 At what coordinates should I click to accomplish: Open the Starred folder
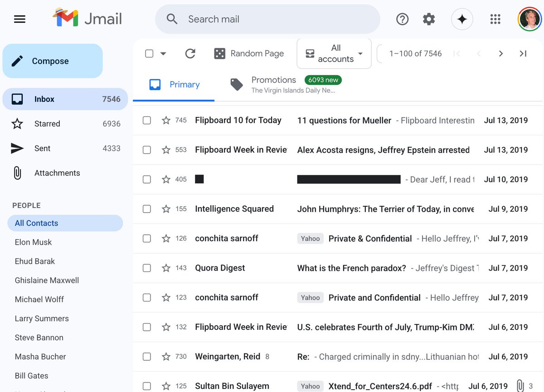tap(47, 124)
